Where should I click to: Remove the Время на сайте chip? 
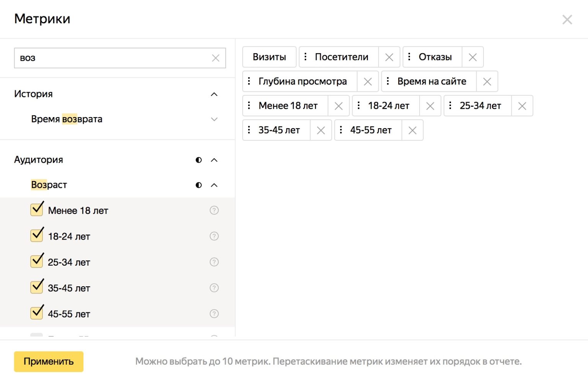coord(487,82)
